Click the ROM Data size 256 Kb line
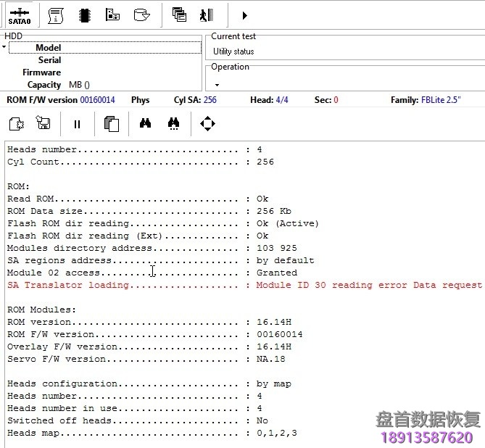Image resolution: width=485 pixels, height=448 pixels. (149, 211)
